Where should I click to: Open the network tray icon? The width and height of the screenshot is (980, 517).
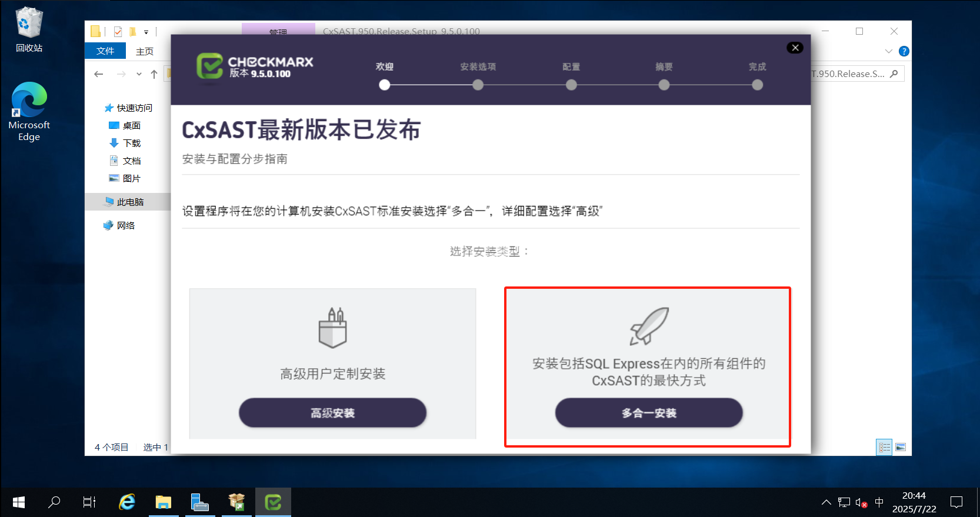[x=844, y=502]
